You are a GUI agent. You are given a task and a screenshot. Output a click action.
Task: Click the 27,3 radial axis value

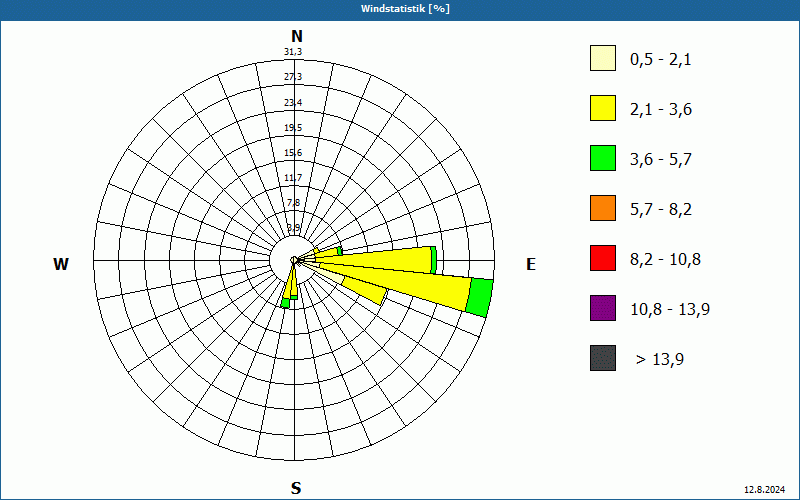click(293, 77)
